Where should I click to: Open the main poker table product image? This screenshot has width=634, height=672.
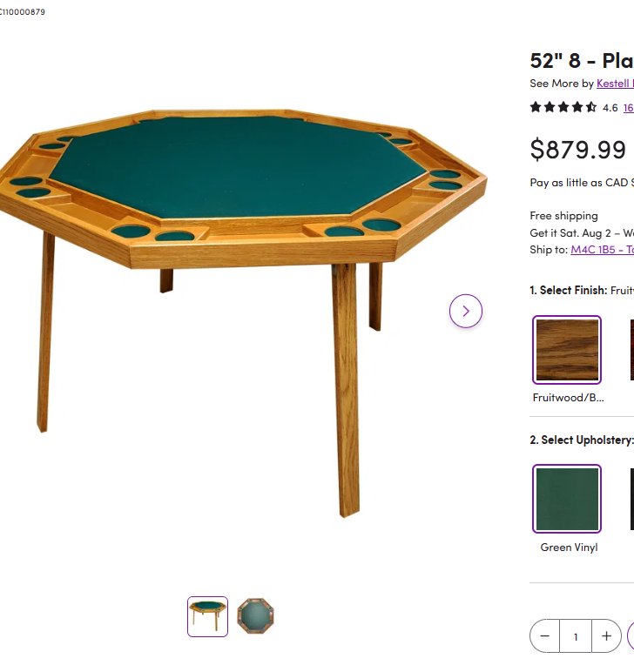[x=243, y=312]
